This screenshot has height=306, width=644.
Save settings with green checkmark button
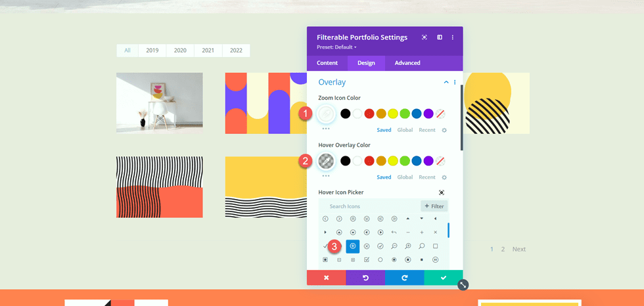[444, 278]
